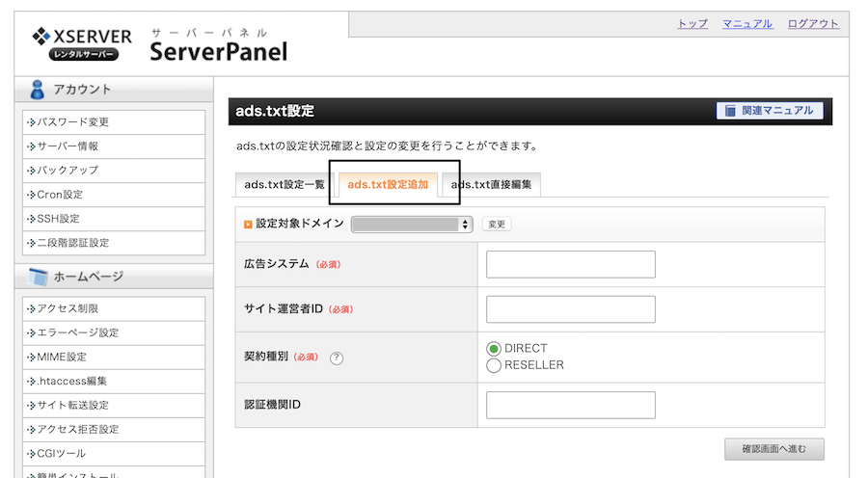This screenshot has width=868, height=478.
Task: Click the 変更 button
Action: (497, 224)
